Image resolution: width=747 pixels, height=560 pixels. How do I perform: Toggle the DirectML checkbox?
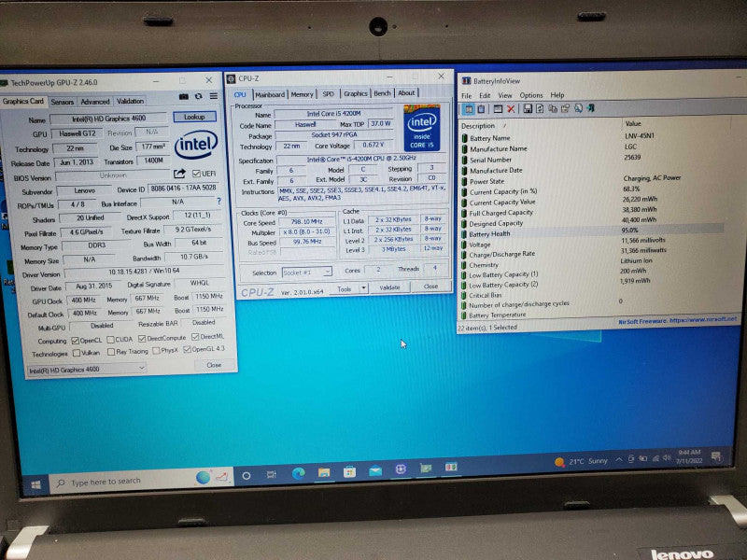(195, 337)
